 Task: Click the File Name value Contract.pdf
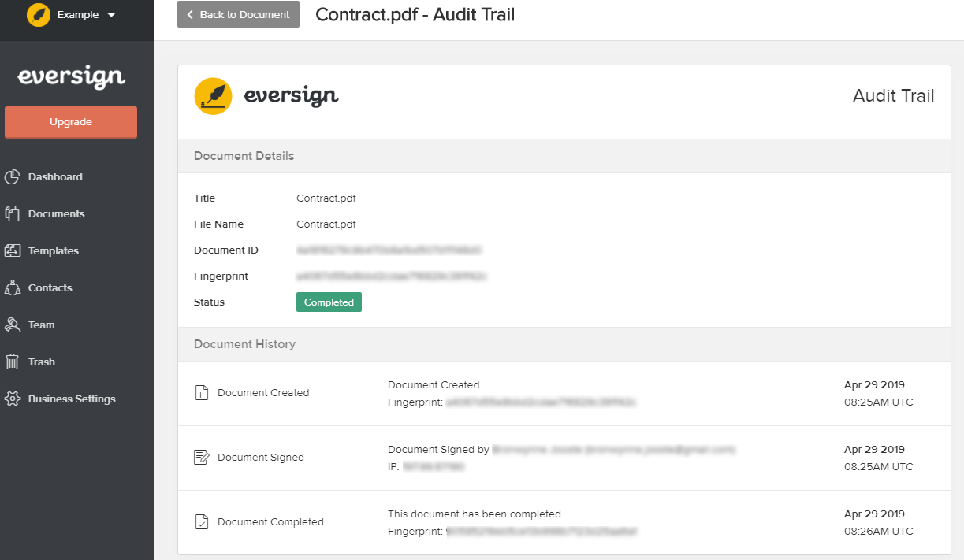click(x=326, y=224)
